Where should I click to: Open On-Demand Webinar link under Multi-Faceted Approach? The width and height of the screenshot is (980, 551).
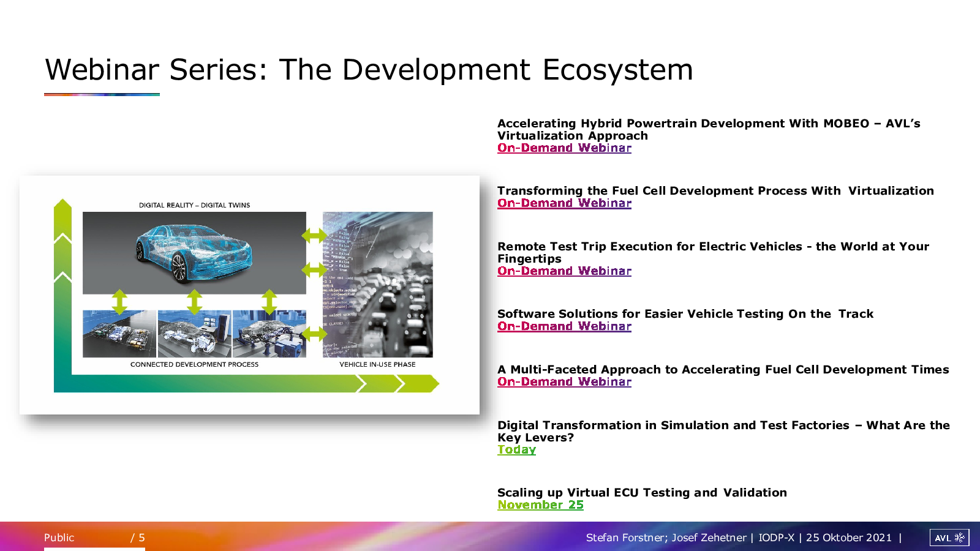tap(564, 382)
